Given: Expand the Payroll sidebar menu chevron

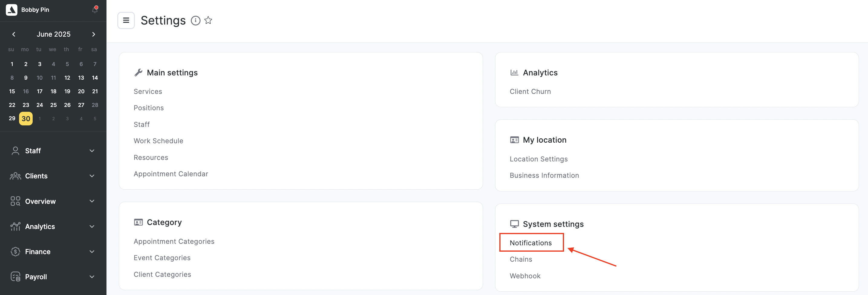Looking at the screenshot, I should [92, 277].
